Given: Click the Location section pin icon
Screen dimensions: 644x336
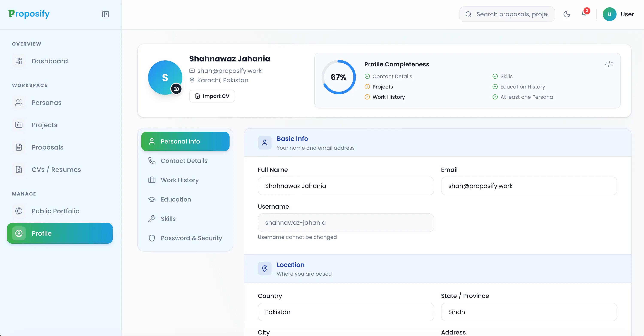Looking at the screenshot, I should (x=265, y=269).
